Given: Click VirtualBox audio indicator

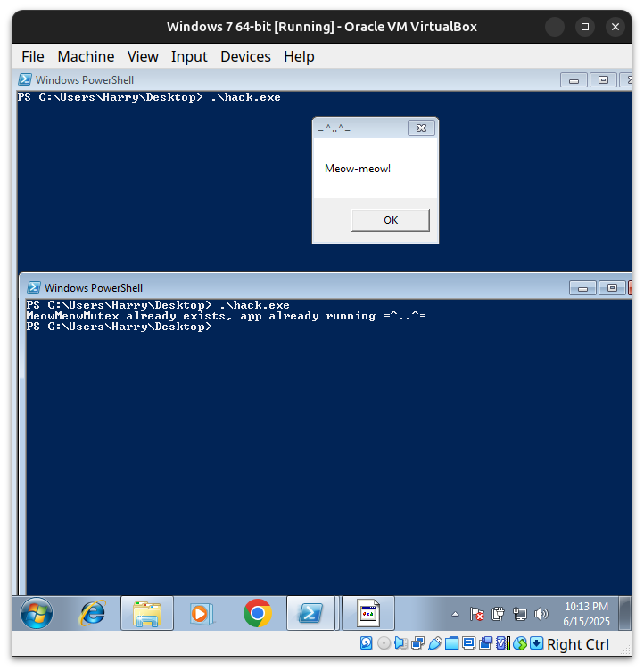Looking at the screenshot, I should [x=401, y=643].
